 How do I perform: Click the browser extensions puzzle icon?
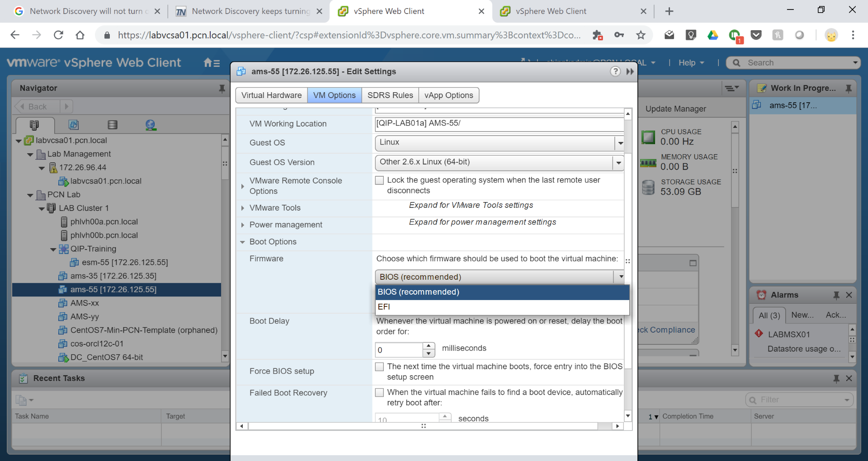(x=597, y=35)
